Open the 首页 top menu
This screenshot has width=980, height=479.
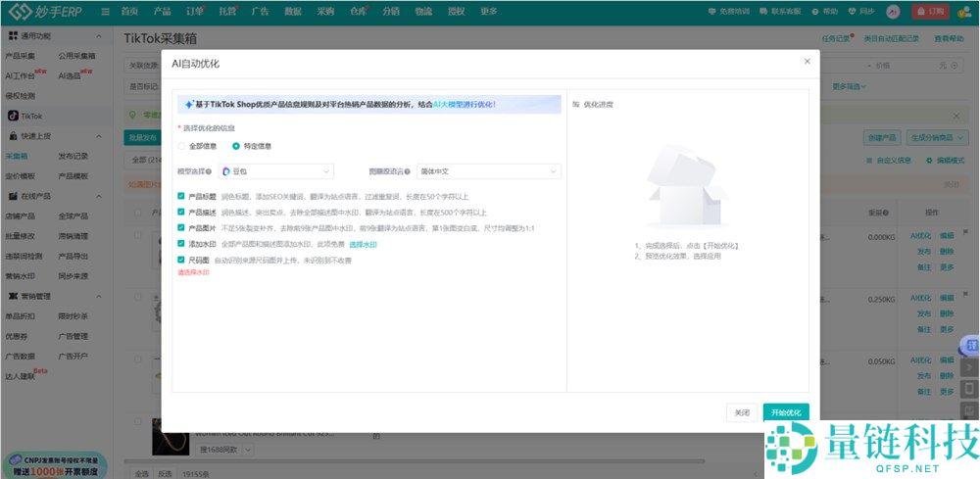(129, 12)
